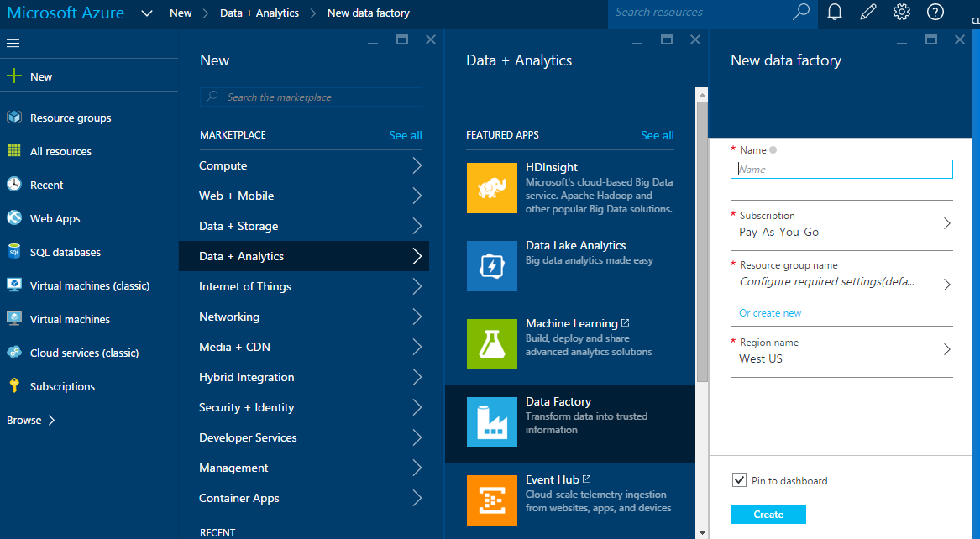Image resolution: width=980 pixels, height=539 pixels.
Task: Open the portal settings gear icon
Action: pyautogui.click(x=901, y=12)
